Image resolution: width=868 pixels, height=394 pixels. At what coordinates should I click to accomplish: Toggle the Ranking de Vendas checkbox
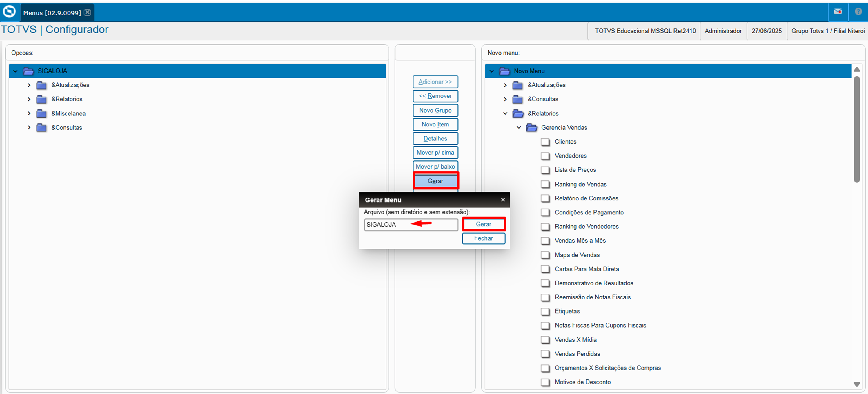point(545,185)
